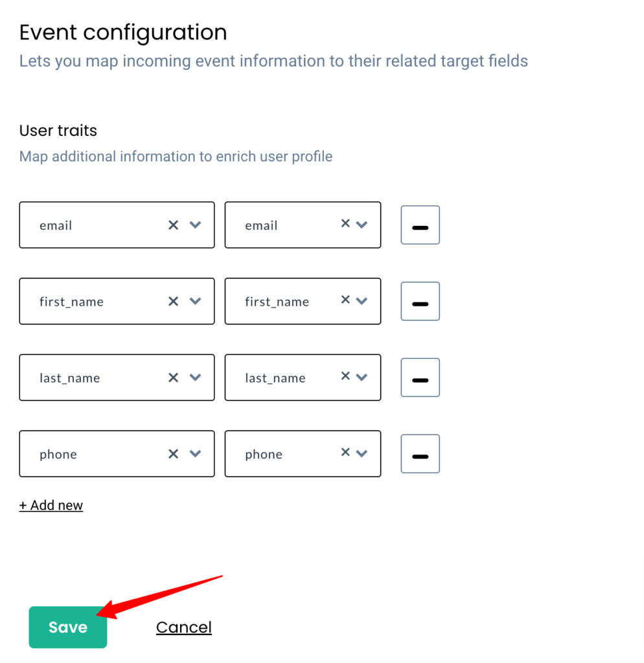Screen dimensions: 644x663
Task: Save the event configuration
Action: coord(67,627)
